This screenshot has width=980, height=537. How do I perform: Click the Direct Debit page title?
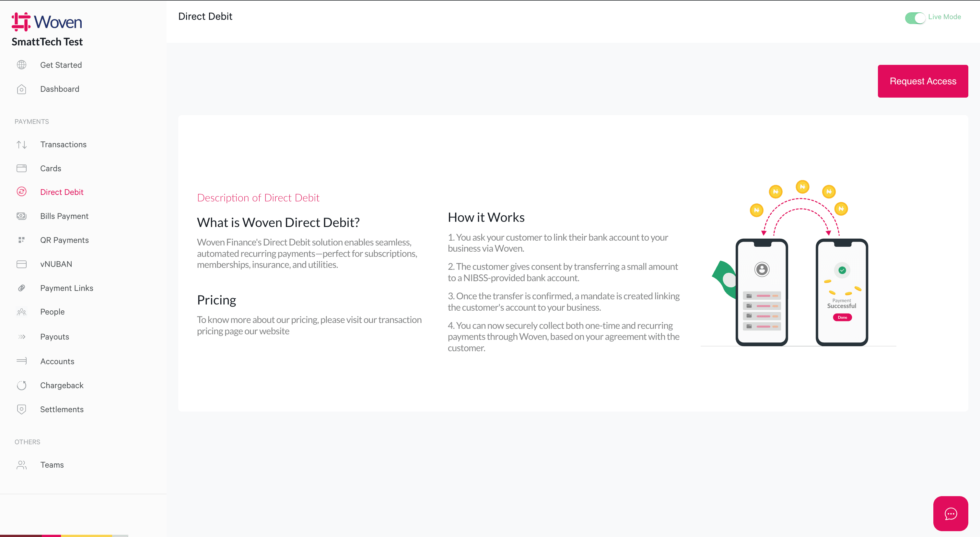point(205,16)
